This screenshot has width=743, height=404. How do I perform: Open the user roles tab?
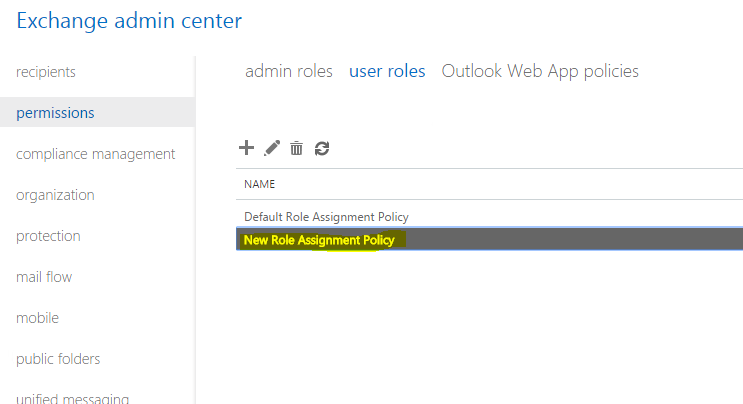[387, 71]
